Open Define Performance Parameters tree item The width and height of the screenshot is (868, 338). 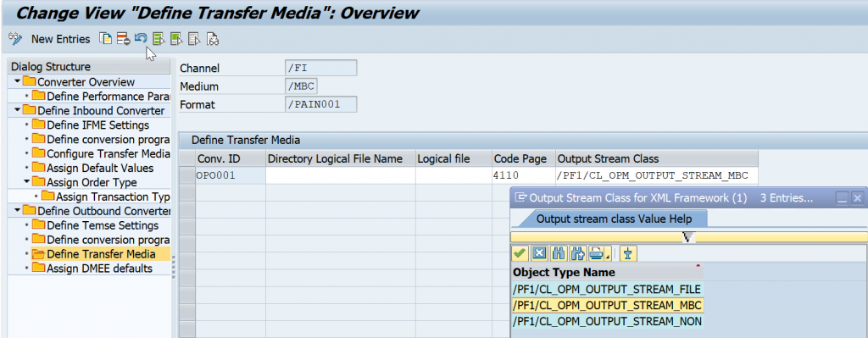(x=108, y=97)
